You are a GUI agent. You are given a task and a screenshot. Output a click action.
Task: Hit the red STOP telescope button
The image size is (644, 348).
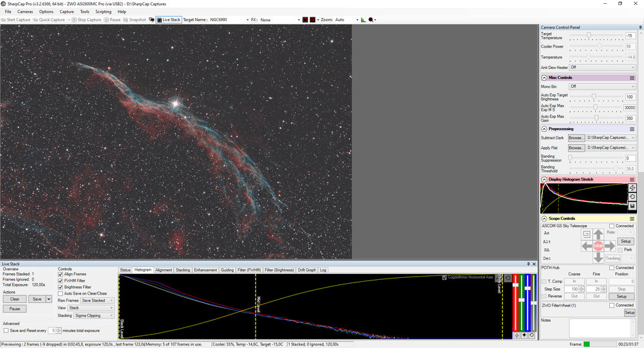click(x=598, y=246)
